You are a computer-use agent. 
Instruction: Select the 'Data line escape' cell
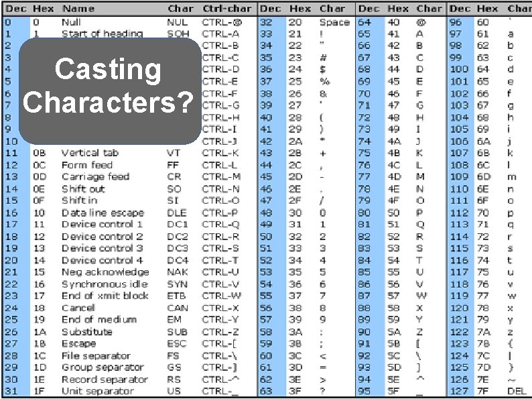[x=103, y=213]
